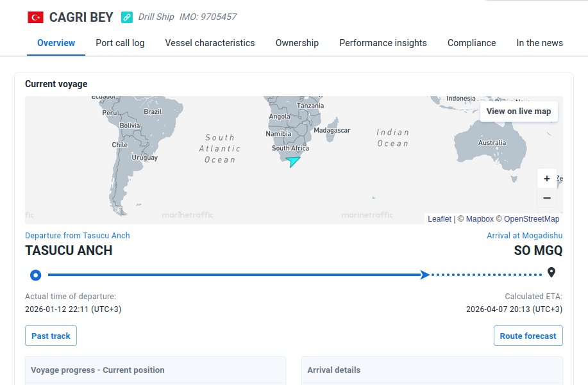
Task: Open the OpenStreetMap attribution link
Action: [532, 219]
